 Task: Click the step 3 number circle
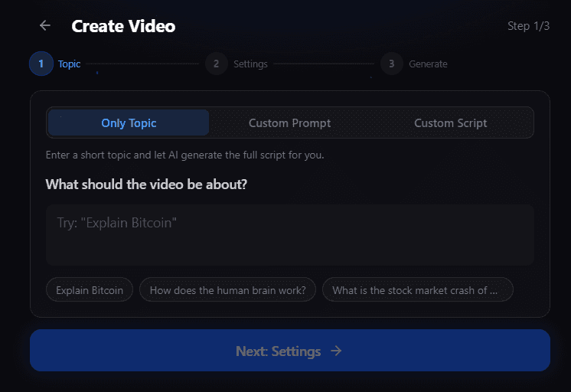coord(391,64)
